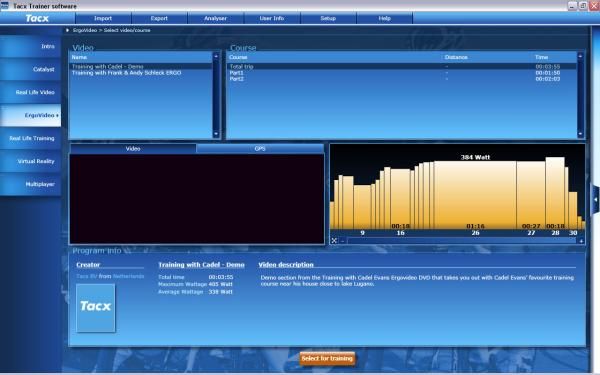Click segment number 16 on the chart axis
The height and width of the screenshot is (375, 600).
401,233
